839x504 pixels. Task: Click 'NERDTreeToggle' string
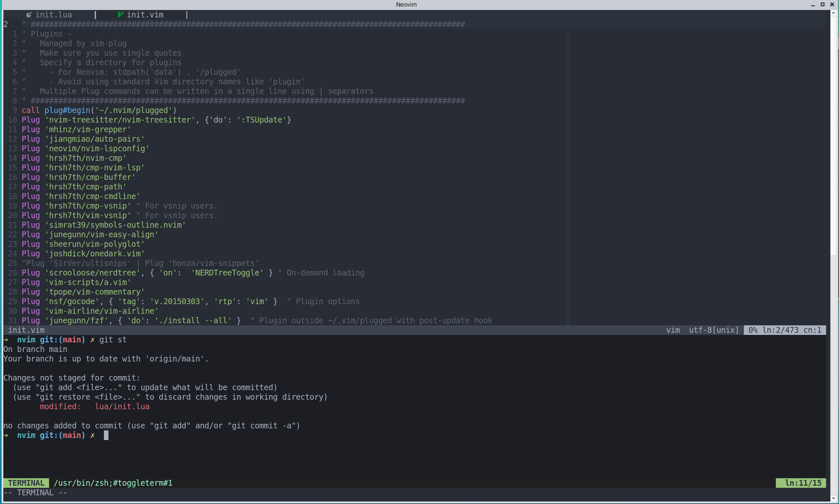click(227, 273)
